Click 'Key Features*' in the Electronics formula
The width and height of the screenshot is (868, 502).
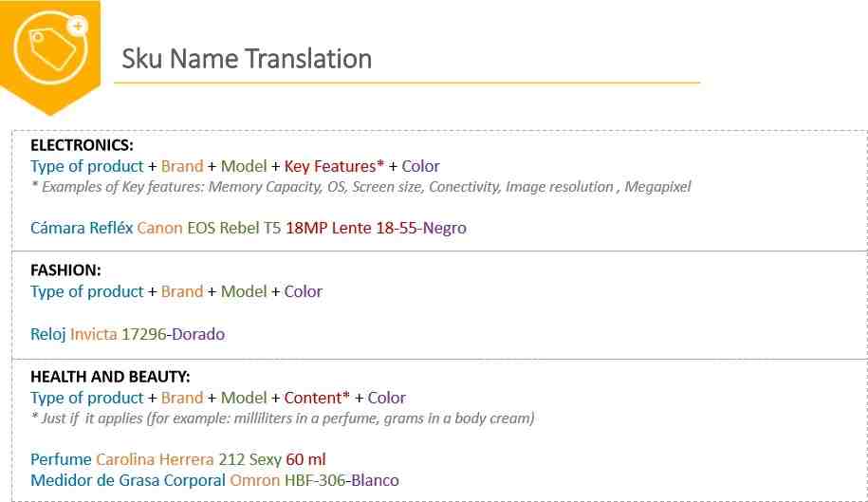coord(334,166)
